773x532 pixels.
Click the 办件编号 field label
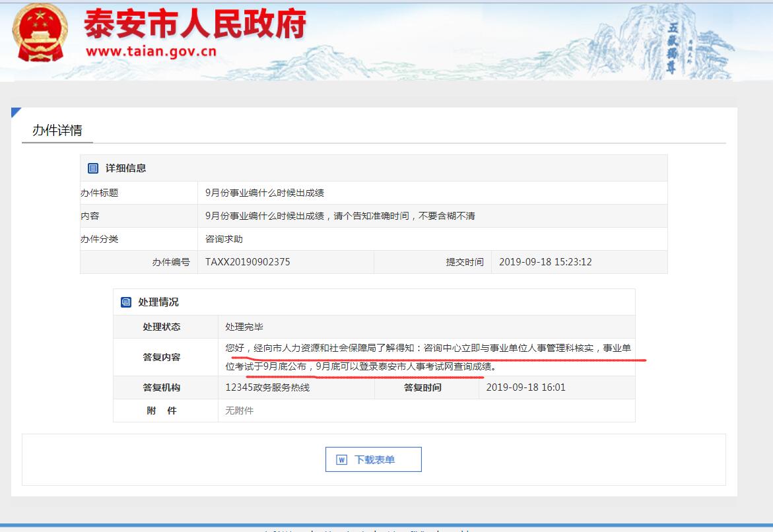(171, 262)
